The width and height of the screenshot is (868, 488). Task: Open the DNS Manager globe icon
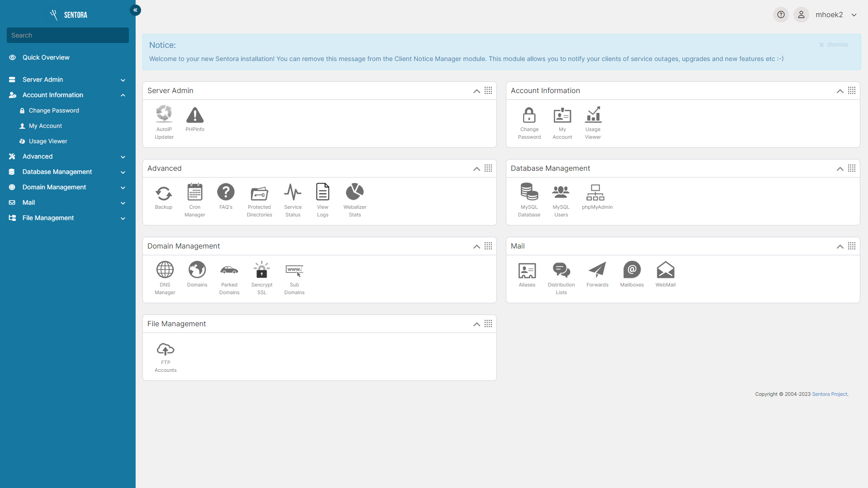[165, 270]
